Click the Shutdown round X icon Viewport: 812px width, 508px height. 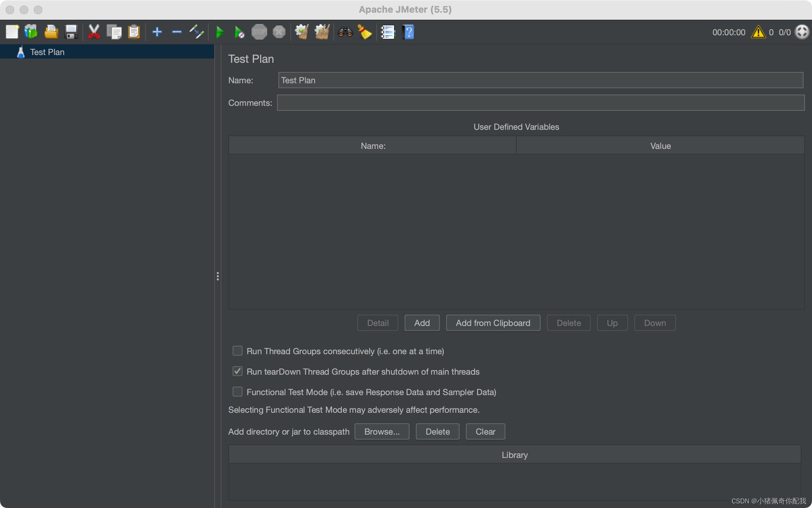coord(279,32)
